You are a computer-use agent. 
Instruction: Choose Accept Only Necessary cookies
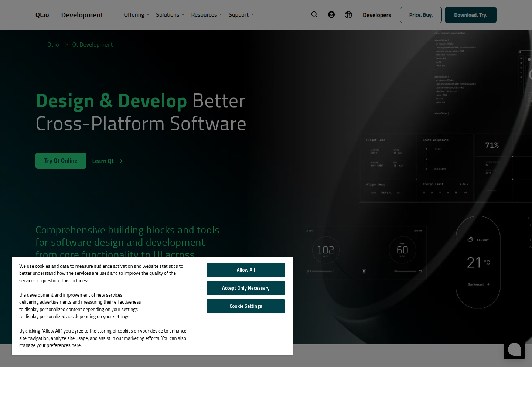click(246, 288)
